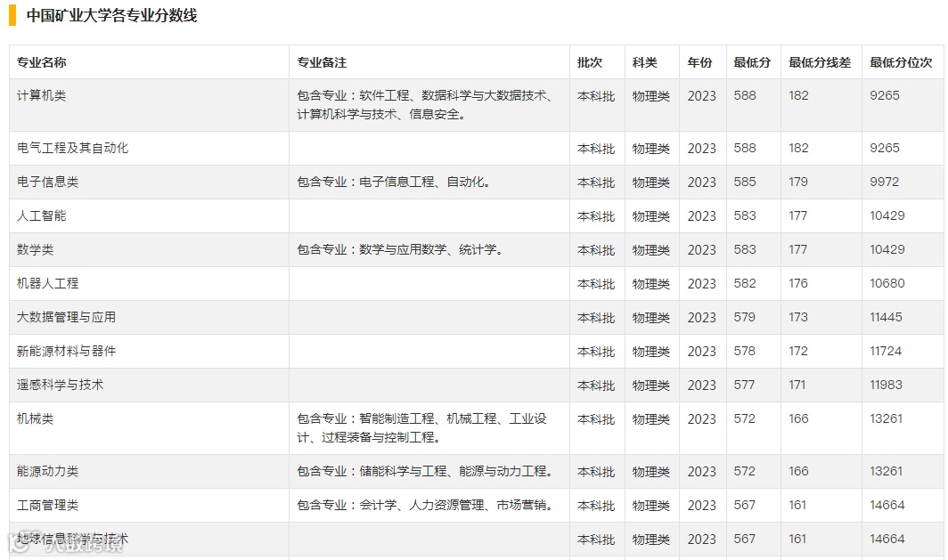This screenshot has width=948, height=560.
Task: Click 588 in the 电气工程及其自动化 row
Action: [x=745, y=148]
